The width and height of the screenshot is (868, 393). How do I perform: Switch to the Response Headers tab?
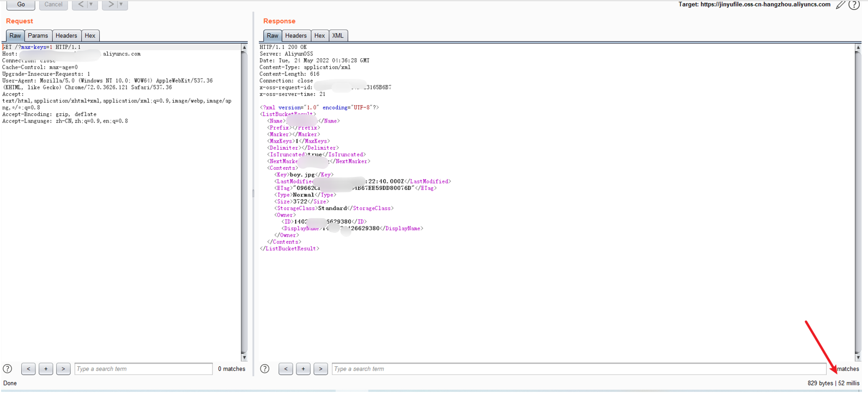[296, 36]
